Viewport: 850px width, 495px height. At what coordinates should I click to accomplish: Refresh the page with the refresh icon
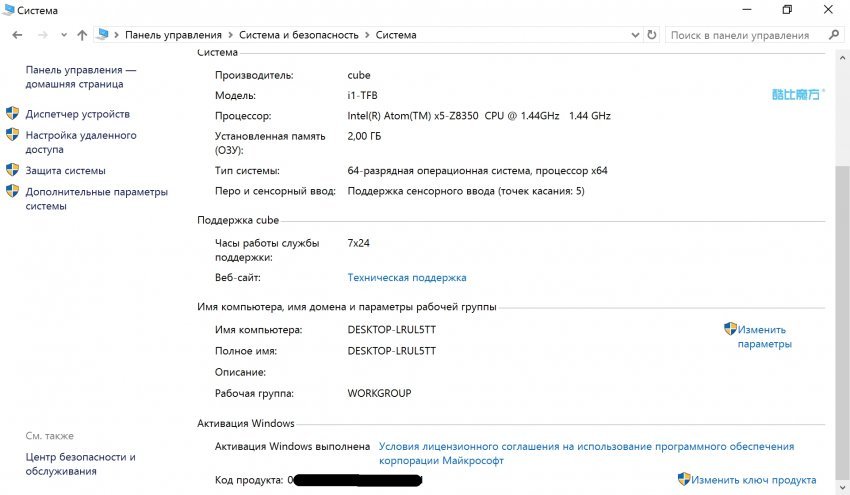(x=652, y=35)
